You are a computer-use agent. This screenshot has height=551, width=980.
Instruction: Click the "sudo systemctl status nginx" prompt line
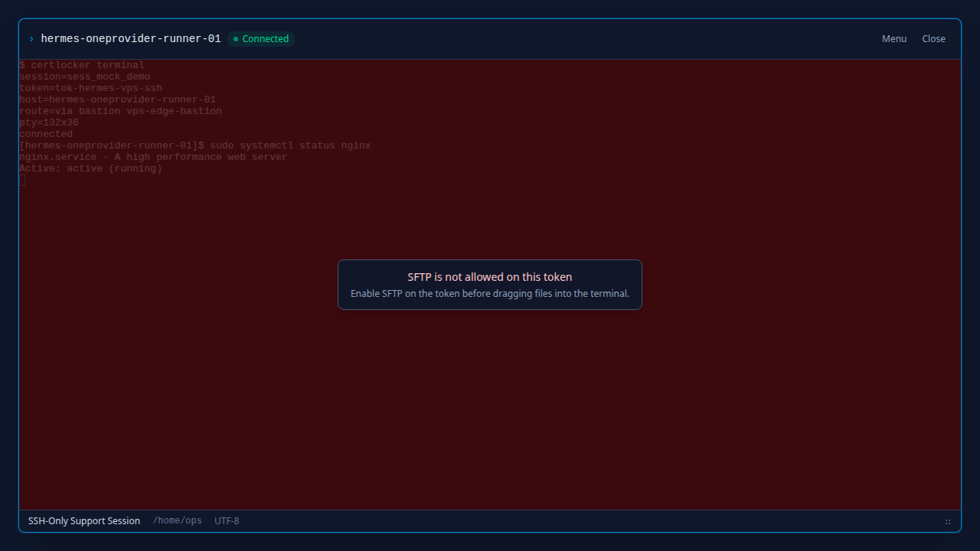point(195,146)
